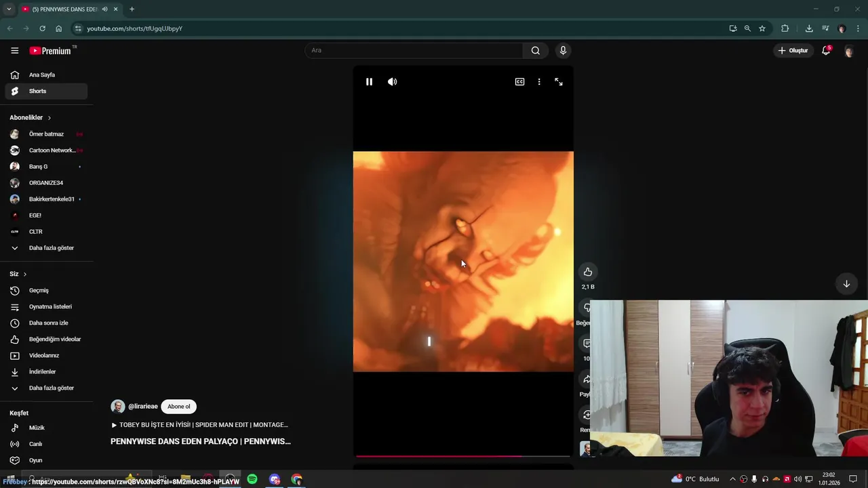
Task: Open Geçmiş history page
Action: 46,291
